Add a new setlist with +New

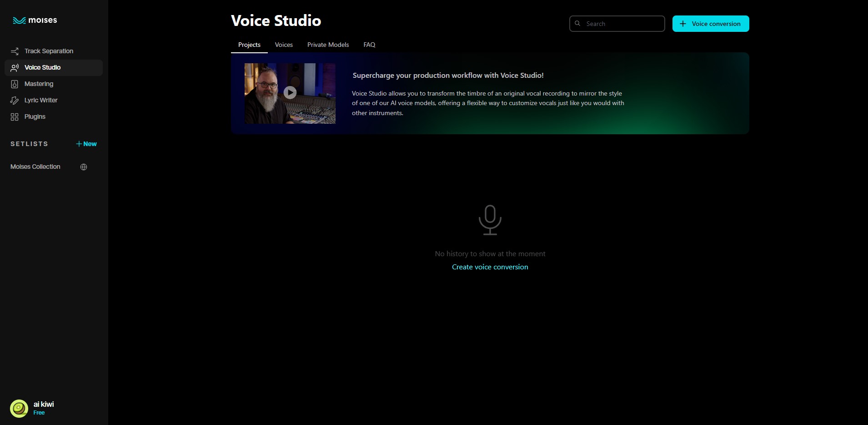(x=86, y=144)
